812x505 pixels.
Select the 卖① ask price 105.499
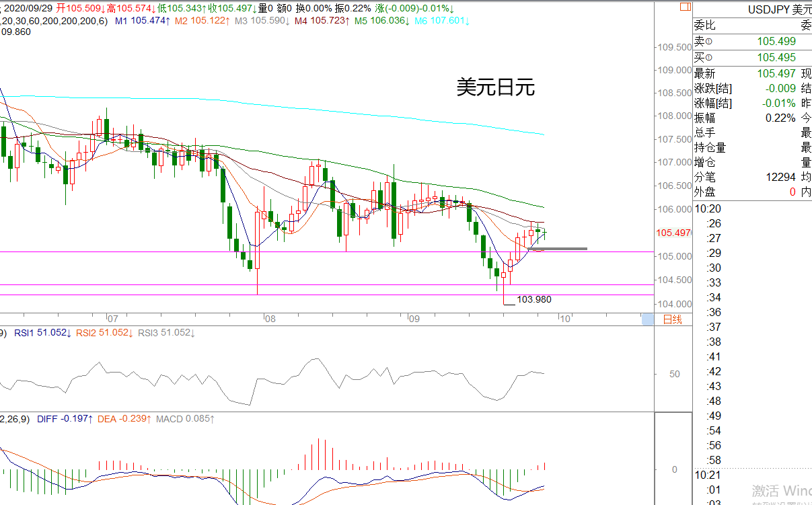pos(776,42)
